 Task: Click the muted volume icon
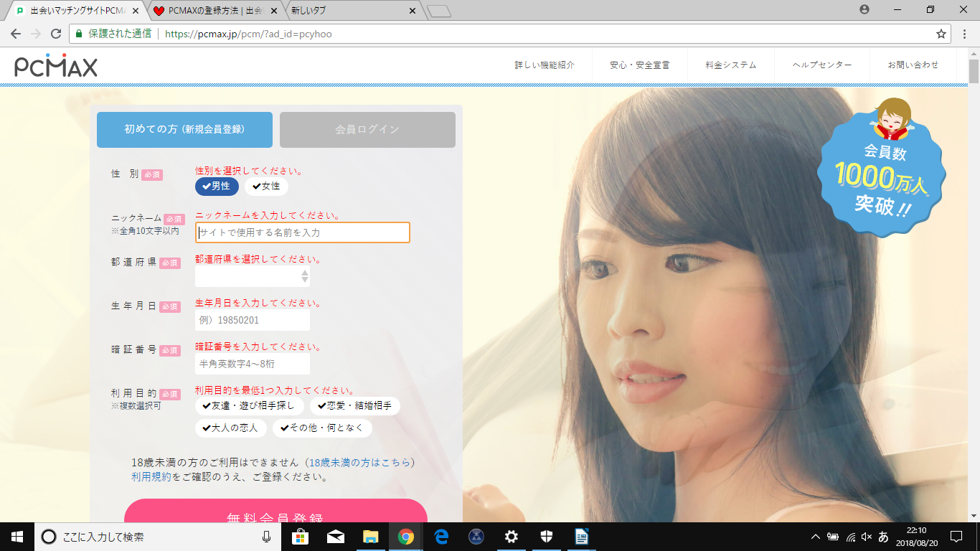pos(867,537)
